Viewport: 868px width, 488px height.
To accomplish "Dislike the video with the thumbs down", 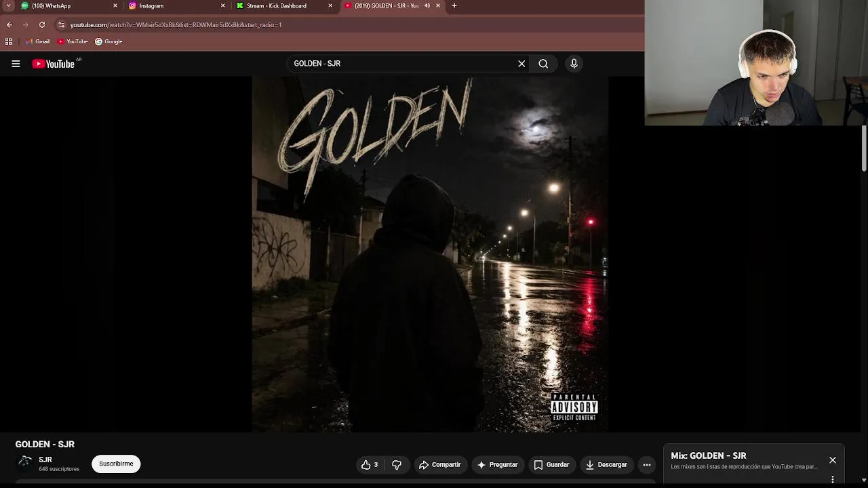I will [x=397, y=465].
